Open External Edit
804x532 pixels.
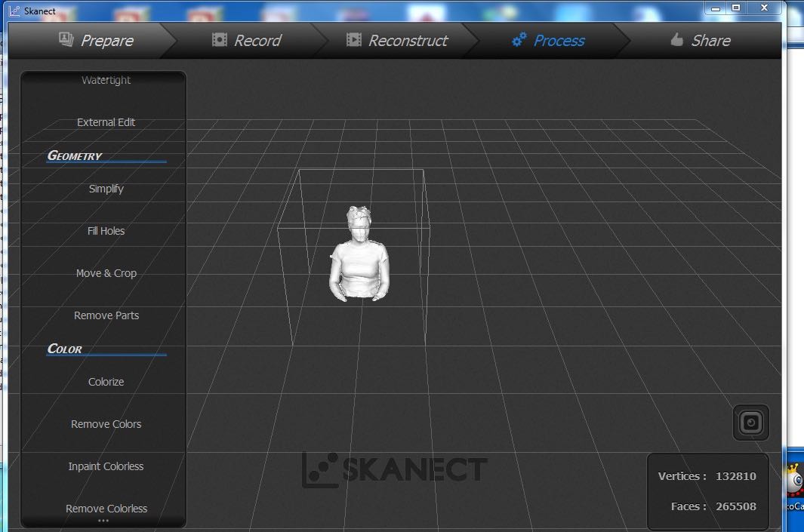(106, 122)
